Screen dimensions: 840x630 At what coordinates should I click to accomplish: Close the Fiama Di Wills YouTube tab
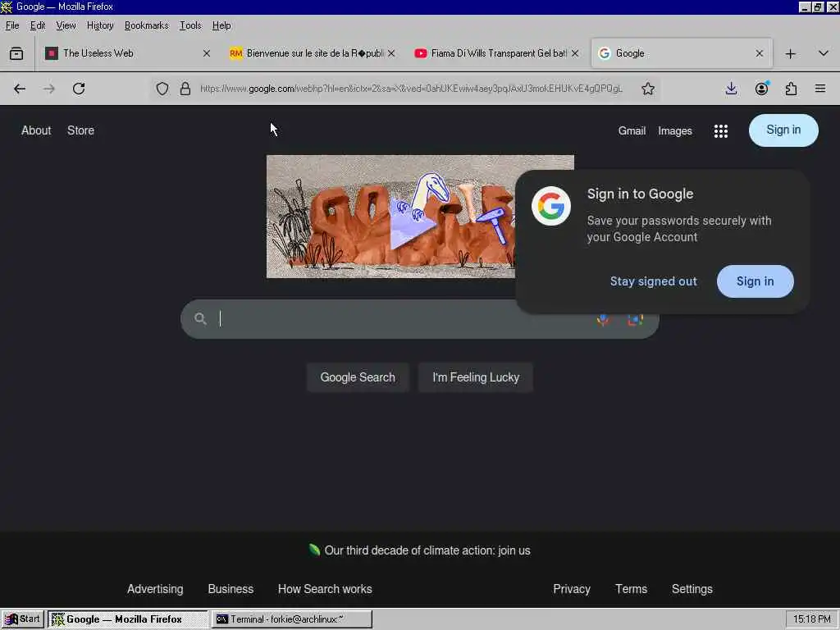[x=575, y=53]
